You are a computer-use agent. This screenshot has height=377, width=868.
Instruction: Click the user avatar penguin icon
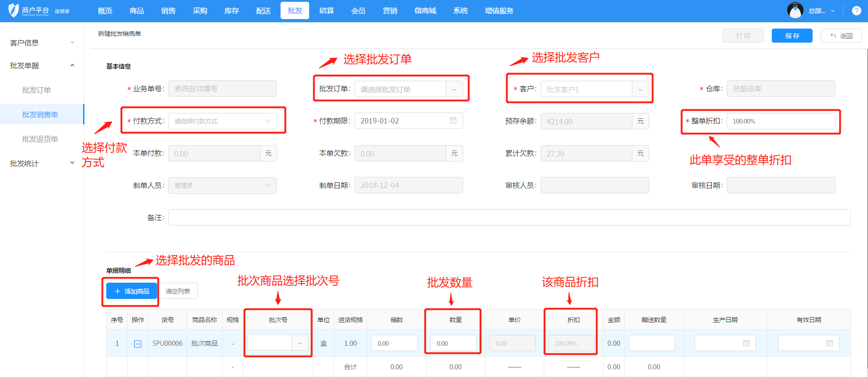pos(795,10)
